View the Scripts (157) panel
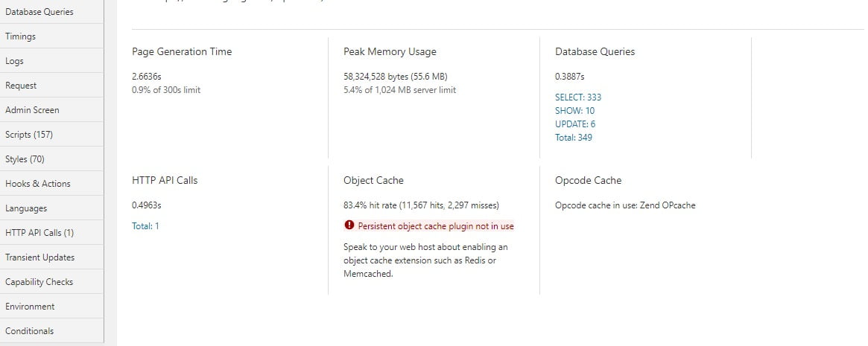Image resolution: width=868 pixels, height=346 pixels. [51, 135]
